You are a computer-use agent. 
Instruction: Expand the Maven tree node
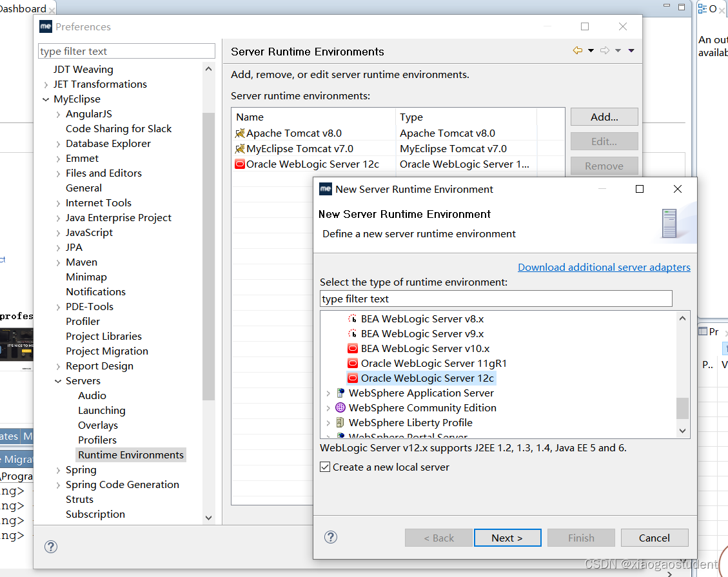(x=58, y=263)
